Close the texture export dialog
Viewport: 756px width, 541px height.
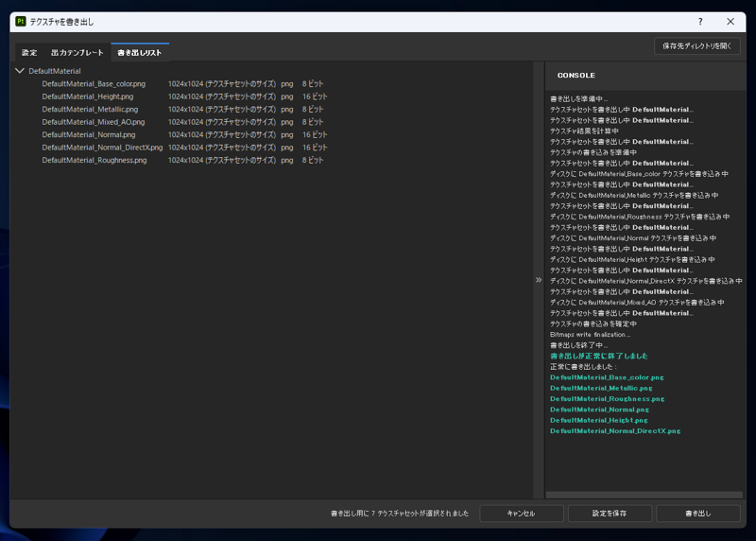coord(730,22)
